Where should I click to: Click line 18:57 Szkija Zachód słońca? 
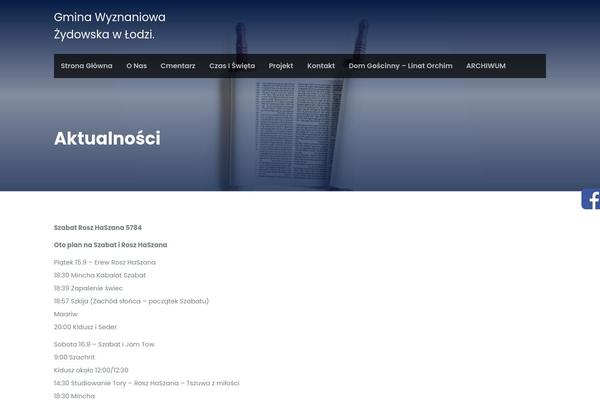tap(131, 301)
